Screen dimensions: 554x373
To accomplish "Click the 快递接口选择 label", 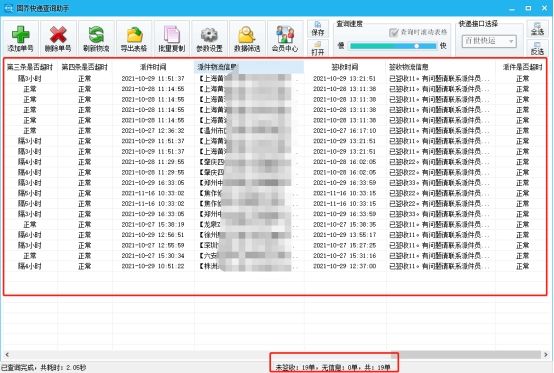I will 478,24.
